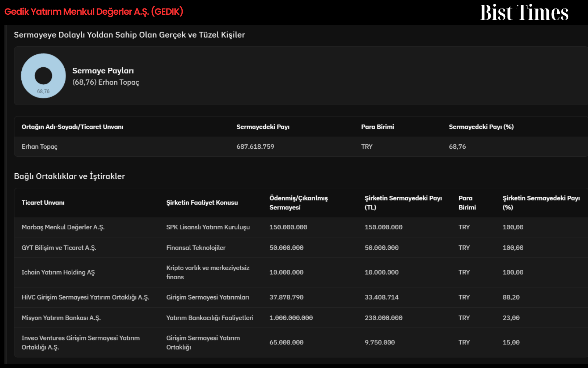Click the 68,76 value in the shareholder table
588x368 pixels.
457,147
